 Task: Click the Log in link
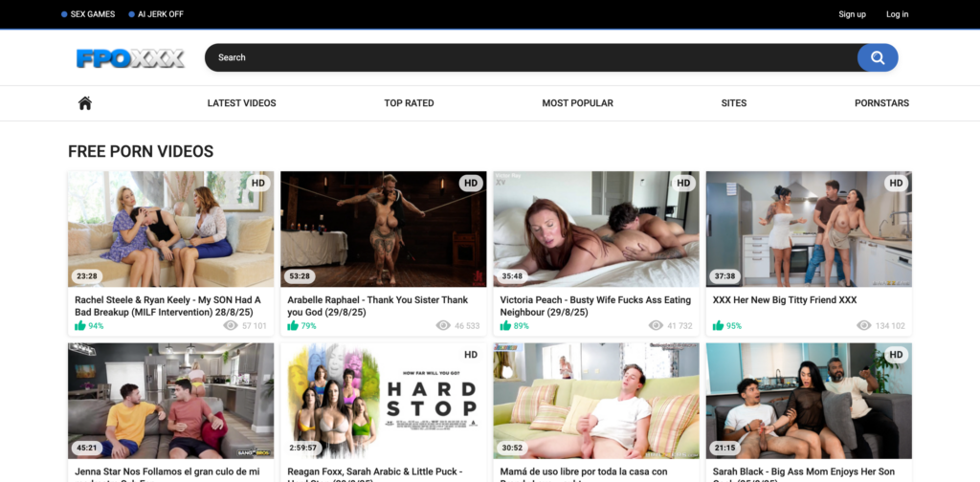click(897, 14)
